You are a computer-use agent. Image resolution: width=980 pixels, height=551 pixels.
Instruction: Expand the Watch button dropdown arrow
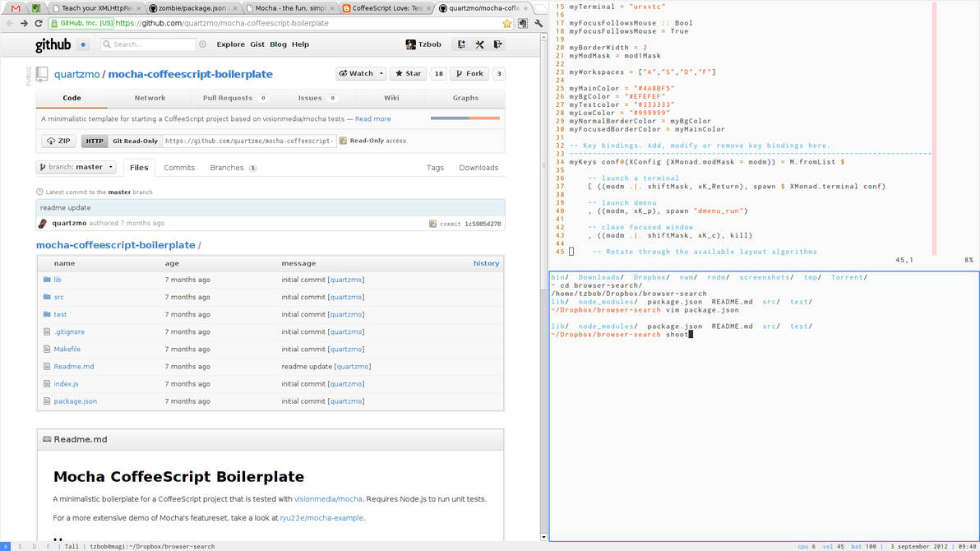(381, 73)
